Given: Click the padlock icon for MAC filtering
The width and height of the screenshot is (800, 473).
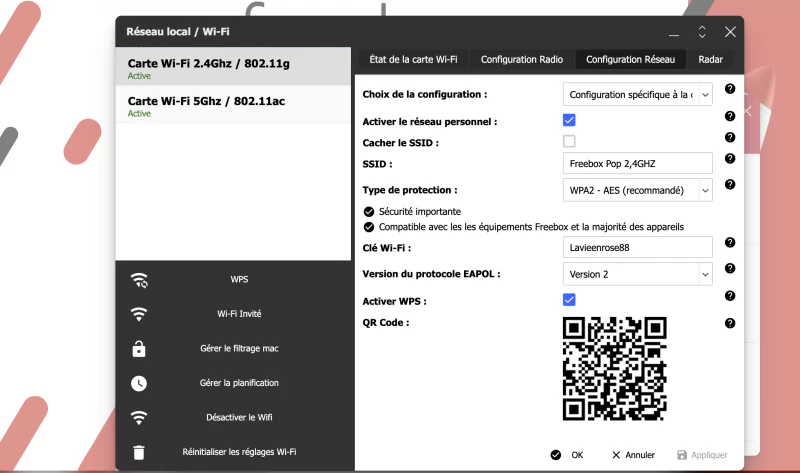Looking at the screenshot, I should coord(139,349).
